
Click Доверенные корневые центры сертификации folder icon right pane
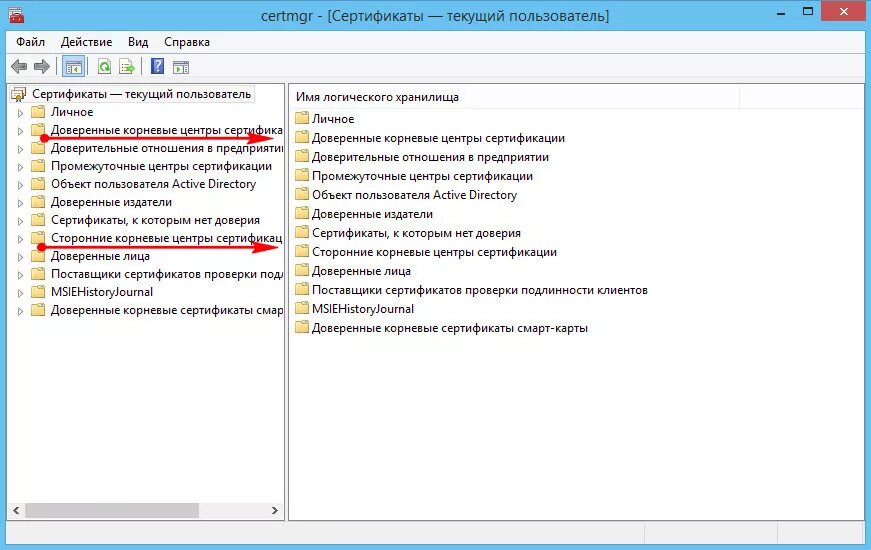pos(302,137)
